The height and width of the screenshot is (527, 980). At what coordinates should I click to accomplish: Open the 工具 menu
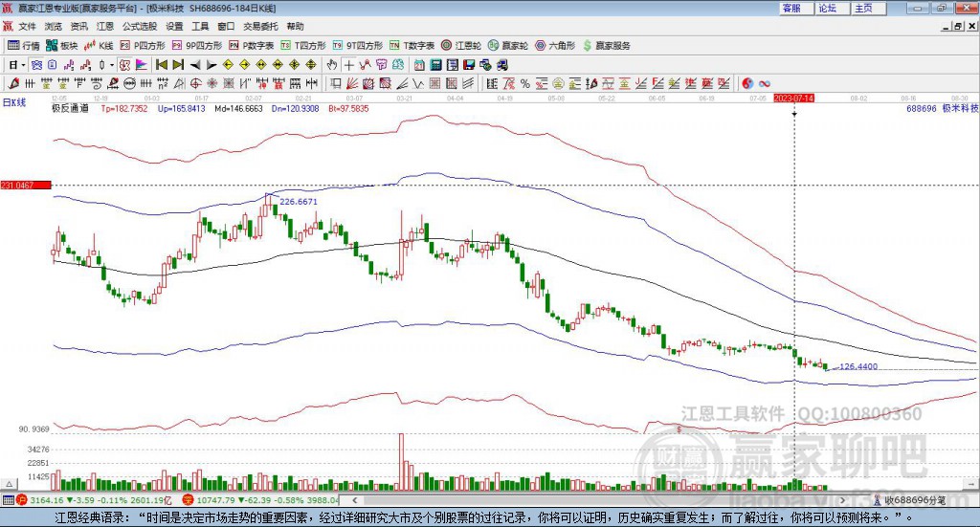(x=200, y=26)
